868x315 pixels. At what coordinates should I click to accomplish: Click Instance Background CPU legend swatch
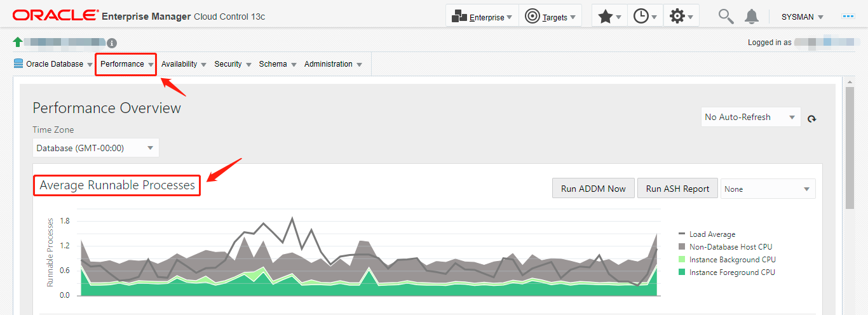pyautogui.click(x=682, y=260)
